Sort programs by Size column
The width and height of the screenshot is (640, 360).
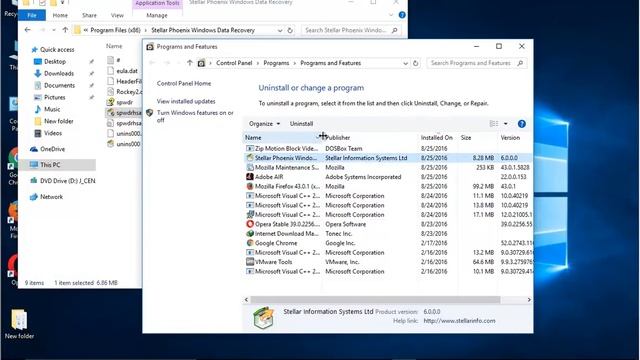tap(478, 138)
